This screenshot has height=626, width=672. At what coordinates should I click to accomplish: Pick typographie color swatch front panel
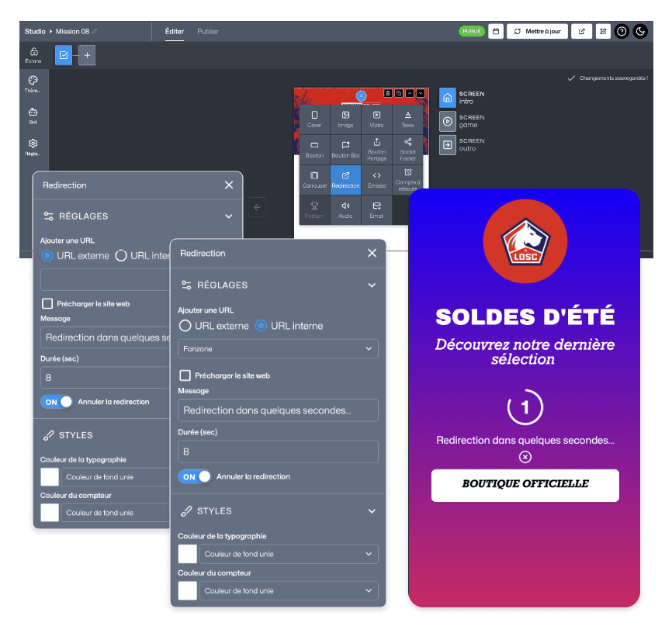188,554
